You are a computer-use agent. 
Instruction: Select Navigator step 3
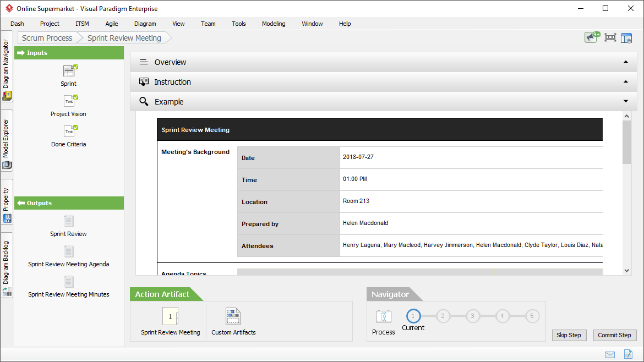(472, 316)
